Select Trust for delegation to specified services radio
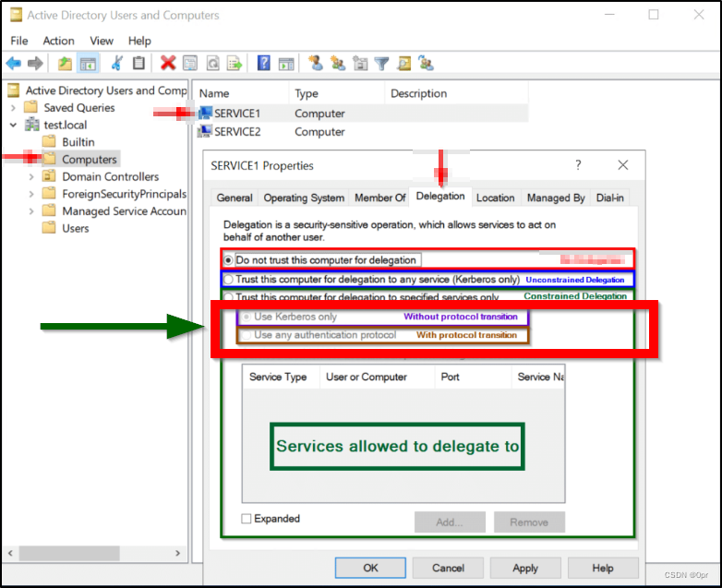This screenshot has width=722, height=588. coord(228,296)
